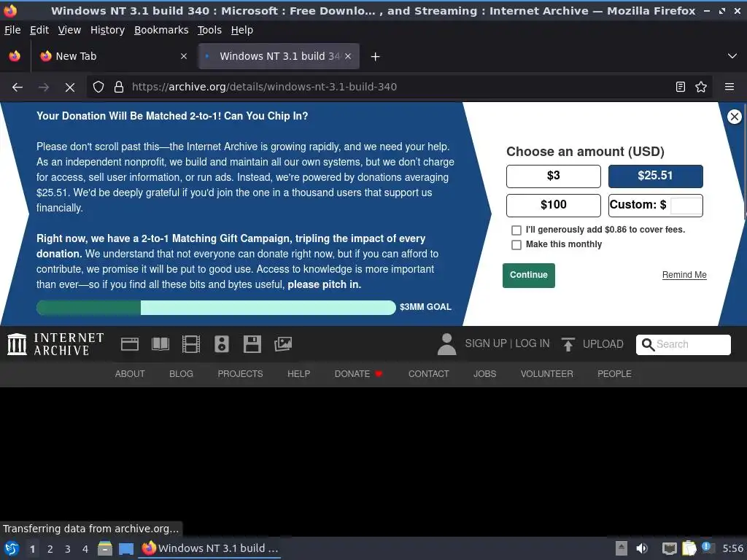747x560 pixels.
Task: Check the Make this monthly checkbox
Action: click(516, 245)
